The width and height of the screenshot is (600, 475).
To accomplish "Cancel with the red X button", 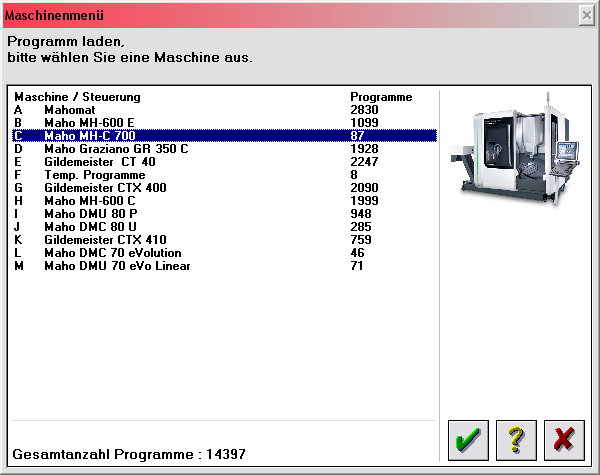I will click(x=563, y=438).
